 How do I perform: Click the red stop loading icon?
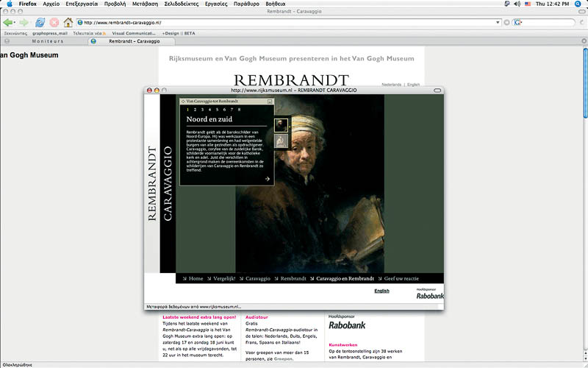tap(54, 23)
